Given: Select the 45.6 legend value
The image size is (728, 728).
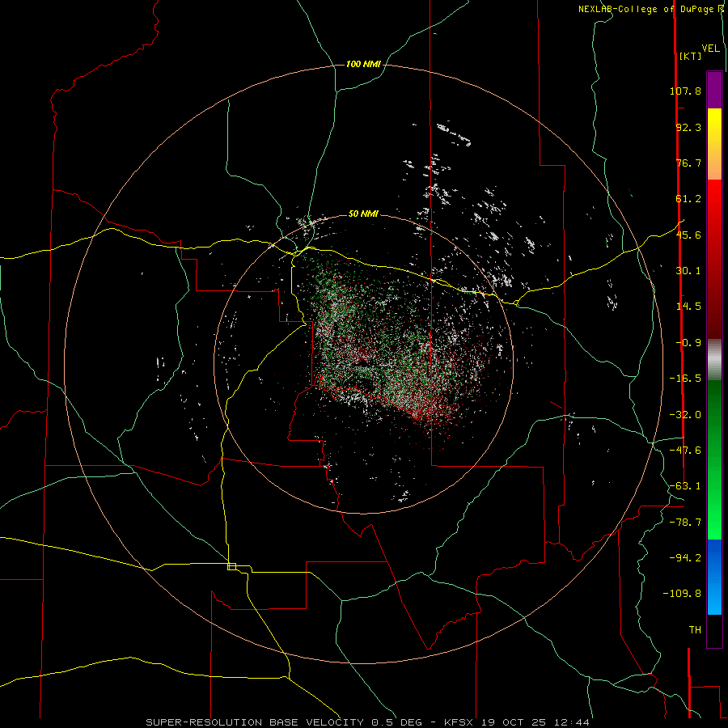Looking at the screenshot, I should 688,235.
